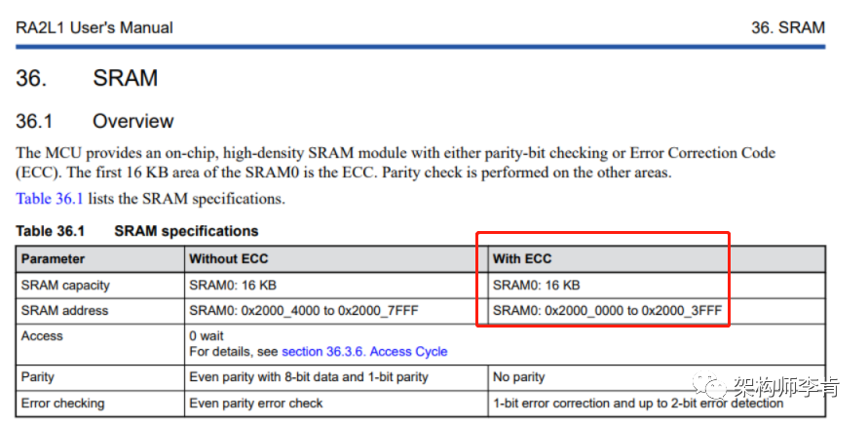Select the Parameter column header
Viewport: 868px width, 425px height.
click(x=53, y=259)
